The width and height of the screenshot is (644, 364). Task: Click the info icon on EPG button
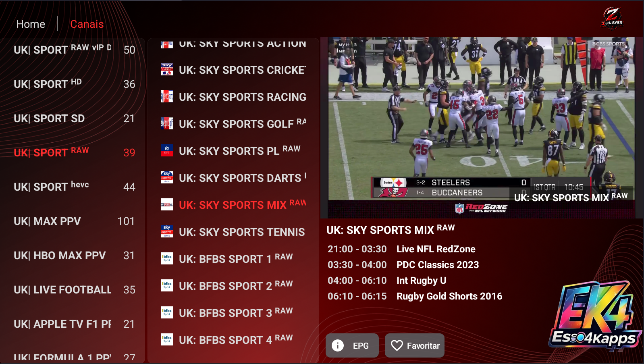click(x=338, y=345)
